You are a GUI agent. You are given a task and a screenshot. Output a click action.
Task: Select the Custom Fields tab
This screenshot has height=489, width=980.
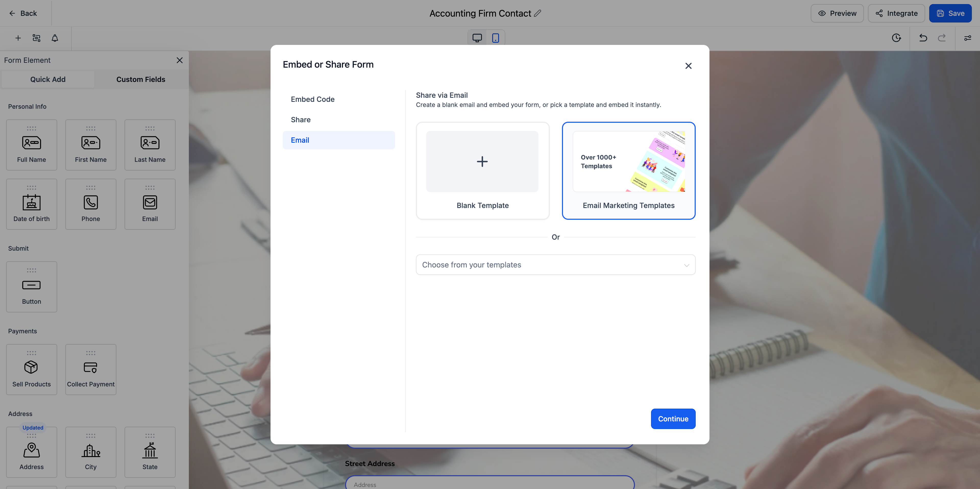click(x=141, y=80)
